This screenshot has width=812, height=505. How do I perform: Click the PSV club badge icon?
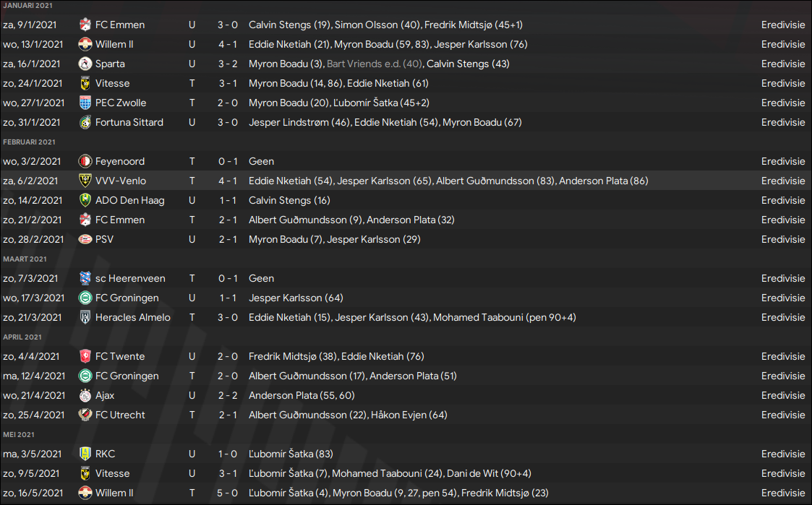pyautogui.click(x=85, y=239)
